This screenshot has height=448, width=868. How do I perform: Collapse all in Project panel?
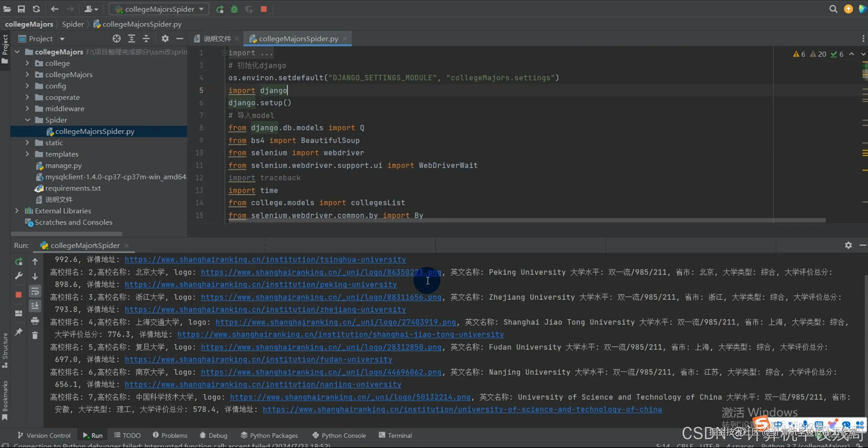click(x=146, y=39)
